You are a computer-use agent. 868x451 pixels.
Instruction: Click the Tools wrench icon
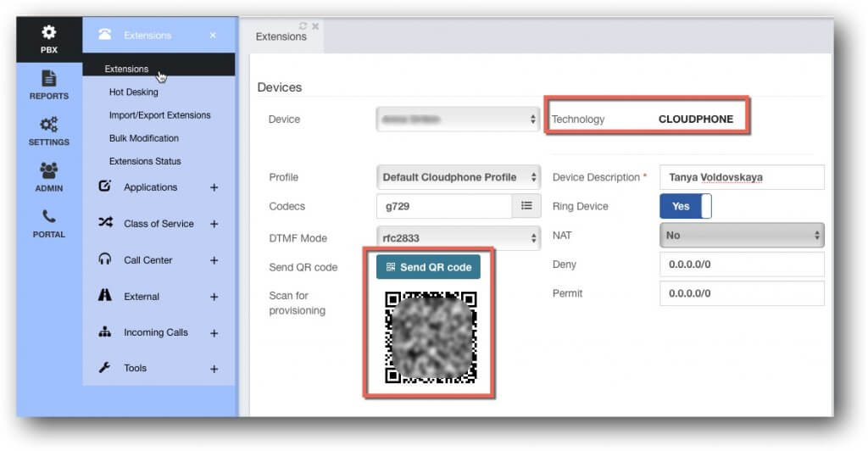(104, 367)
